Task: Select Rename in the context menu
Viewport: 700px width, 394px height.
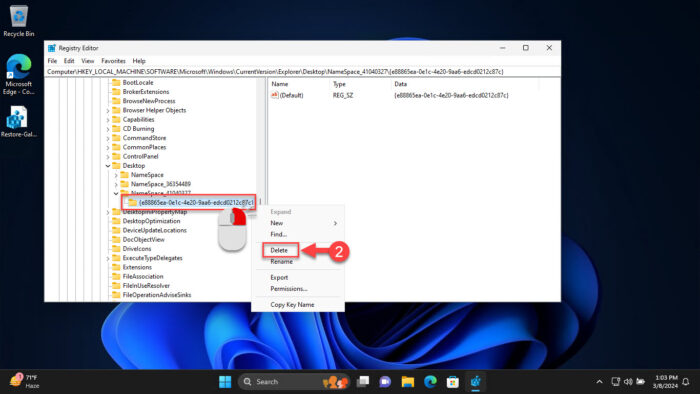Action: (281, 262)
